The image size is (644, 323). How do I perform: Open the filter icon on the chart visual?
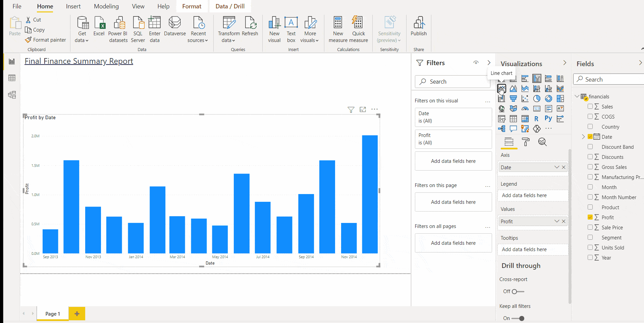(x=351, y=109)
